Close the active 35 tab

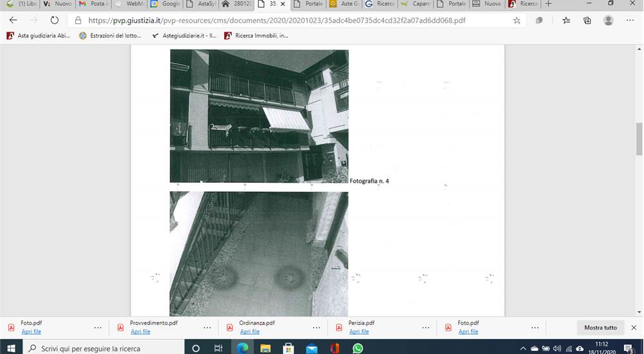pyautogui.click(x=283, y=4)
